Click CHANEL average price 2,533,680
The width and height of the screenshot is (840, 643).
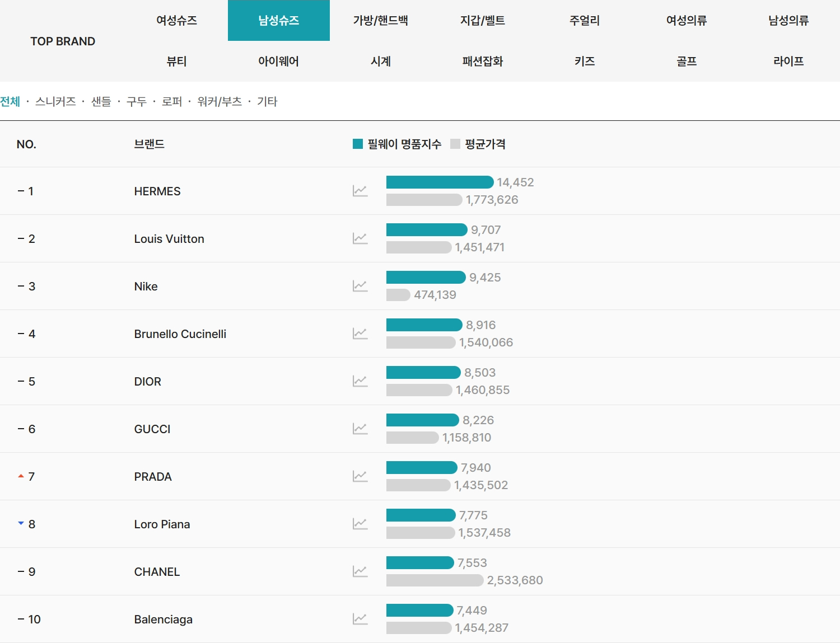point(515,580)
